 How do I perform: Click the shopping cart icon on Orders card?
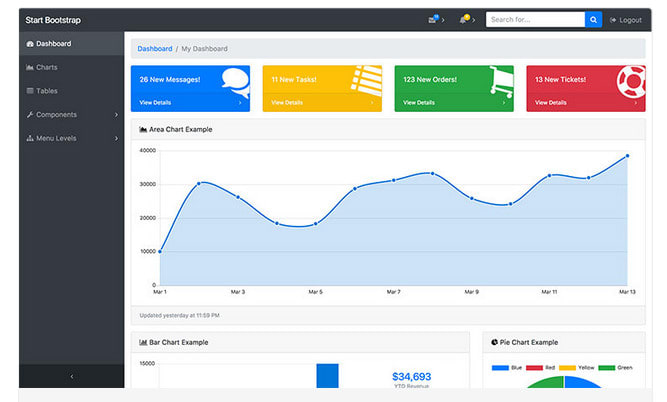[x=502, y=81]
